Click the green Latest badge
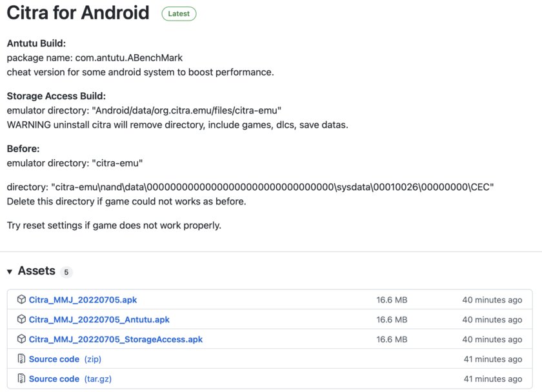This screenshot has height=392, width=542. (x=179, y=14)
